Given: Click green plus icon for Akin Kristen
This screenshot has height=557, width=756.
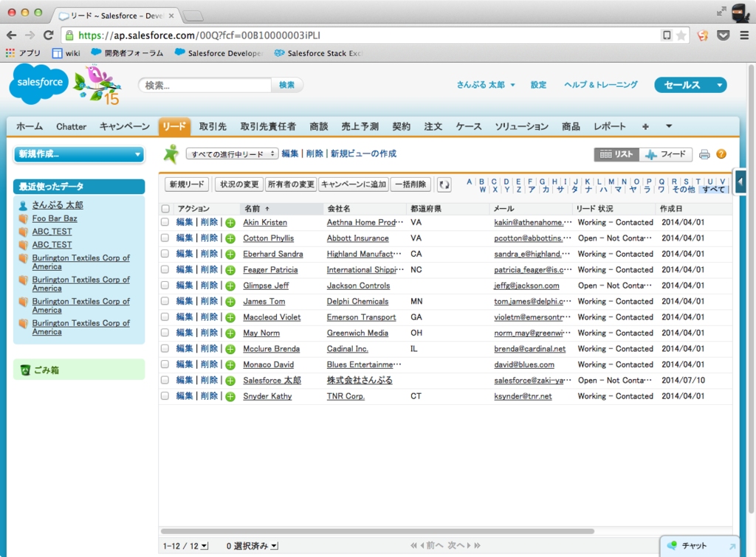Looking at the screenshot, I should [230, 223].
